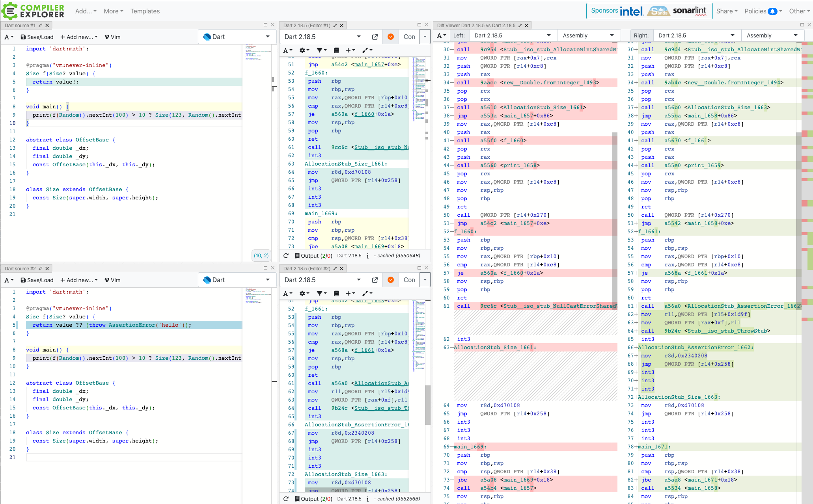This screenshot has height=504, width=813.
Task: Expand options dropdown arrow for Editor #1 compiler
Action: tap(425, 37)
